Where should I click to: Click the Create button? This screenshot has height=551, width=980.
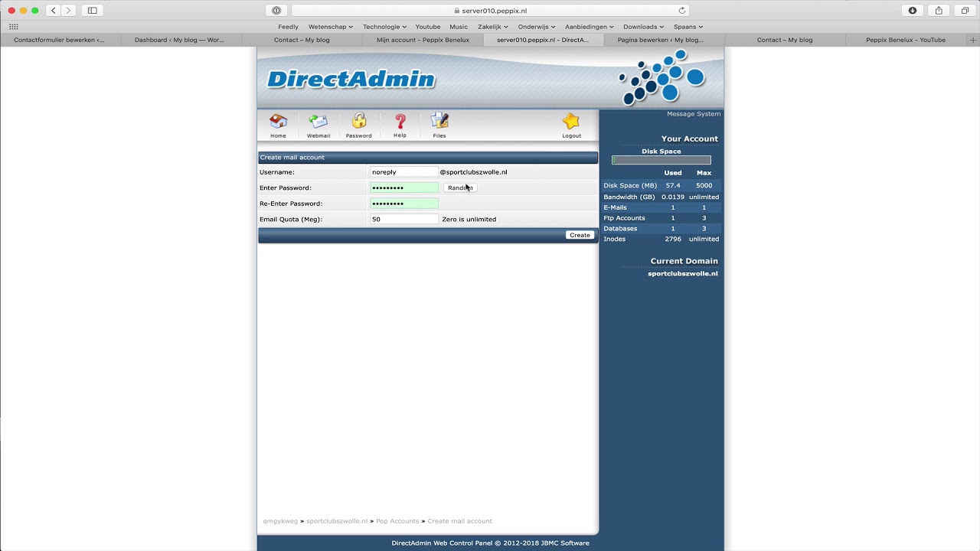tap(580, 235)
